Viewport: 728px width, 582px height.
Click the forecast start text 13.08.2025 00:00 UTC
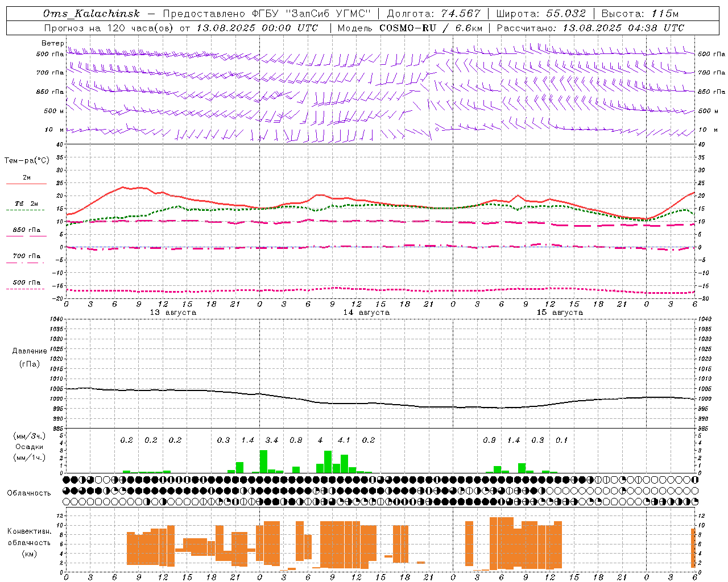(257, 28)
